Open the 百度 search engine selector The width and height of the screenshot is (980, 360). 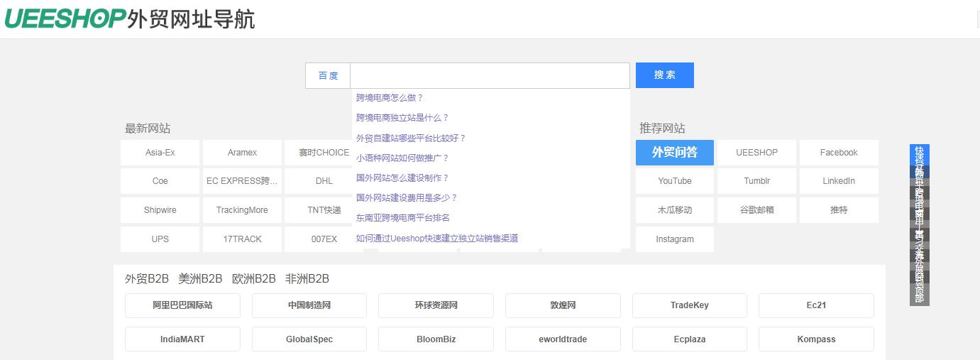pyautogui.click(x=328, y=75)
